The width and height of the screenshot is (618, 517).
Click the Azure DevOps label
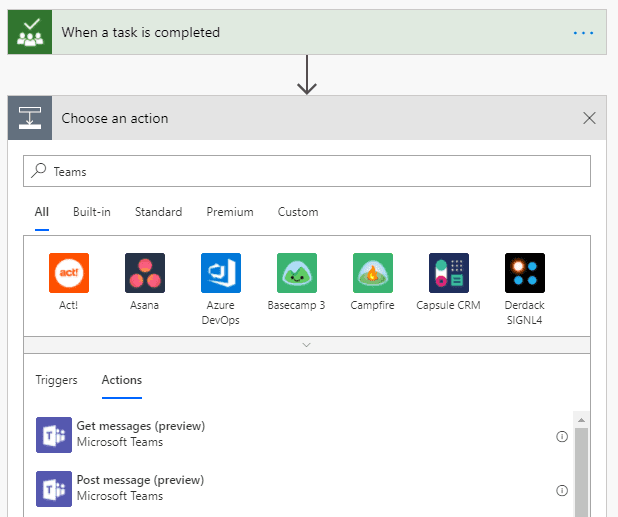(x=221, y=312)
